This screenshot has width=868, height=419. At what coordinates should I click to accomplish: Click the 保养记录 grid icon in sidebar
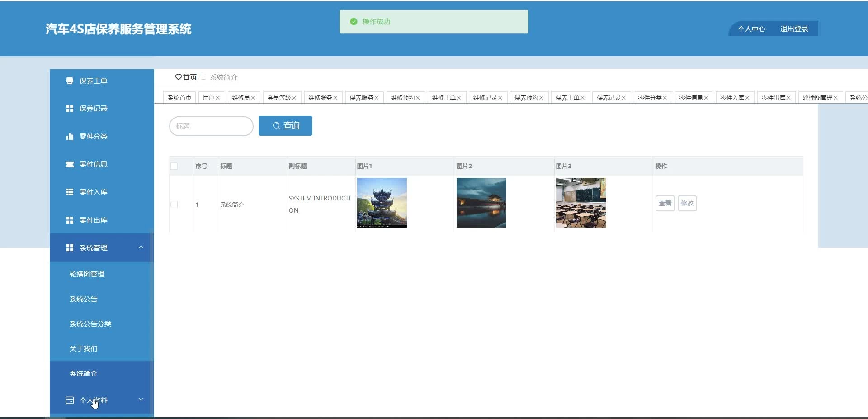click(x=70, y=109)
